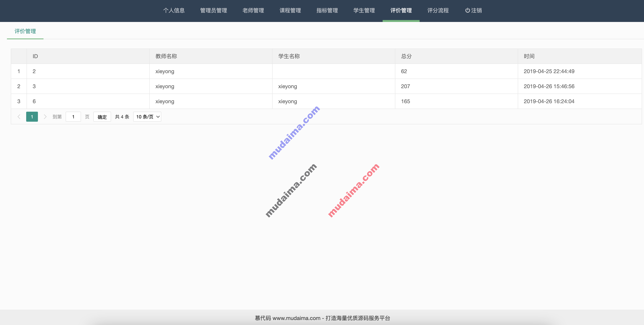Click the 共 4 条 total count text
644x325 pixels.
[x=122, y=117]
